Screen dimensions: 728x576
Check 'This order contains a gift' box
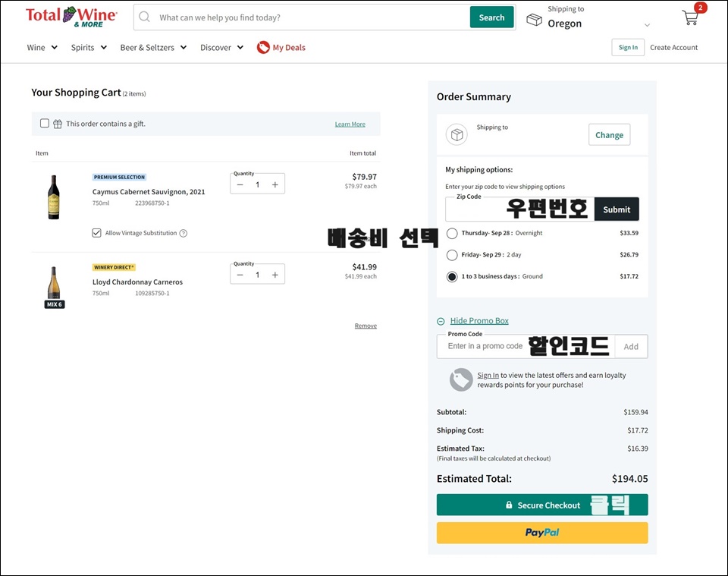point(45,123)
